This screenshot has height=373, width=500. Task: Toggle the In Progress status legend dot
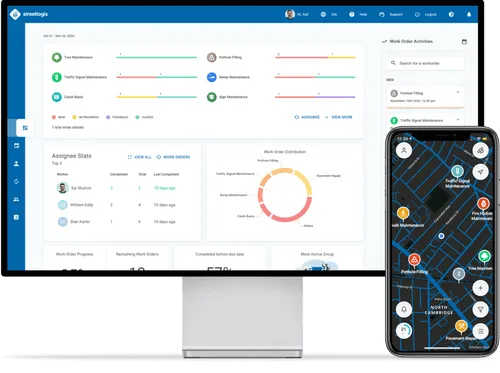(74, 117)
